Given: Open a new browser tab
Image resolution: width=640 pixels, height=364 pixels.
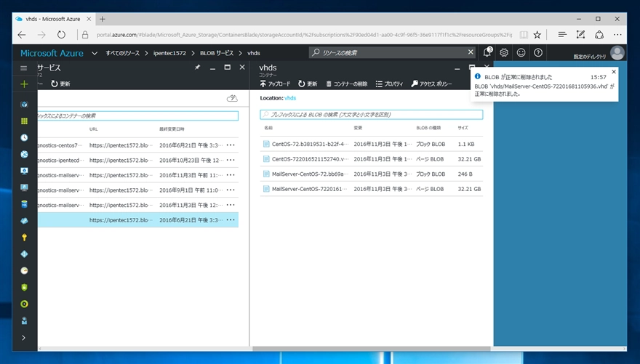Looking at the screenshot, I should tap(103, 19).
